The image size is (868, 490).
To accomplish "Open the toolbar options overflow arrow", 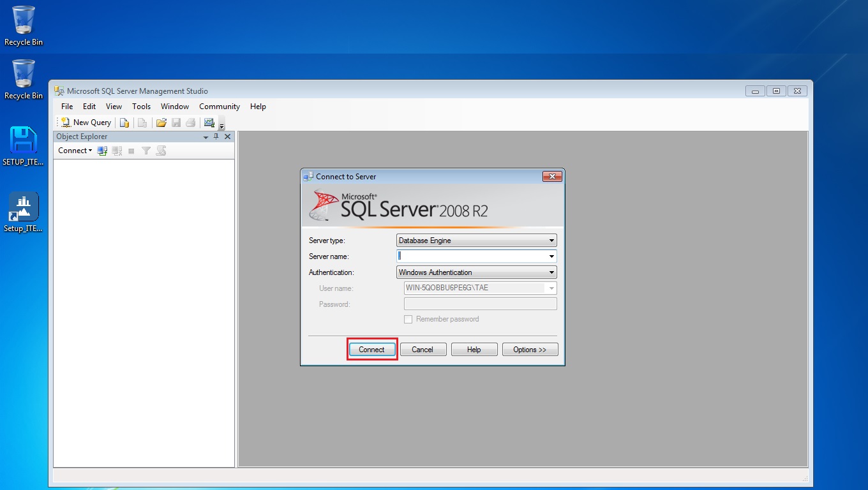I will click(x=221, y=124).
